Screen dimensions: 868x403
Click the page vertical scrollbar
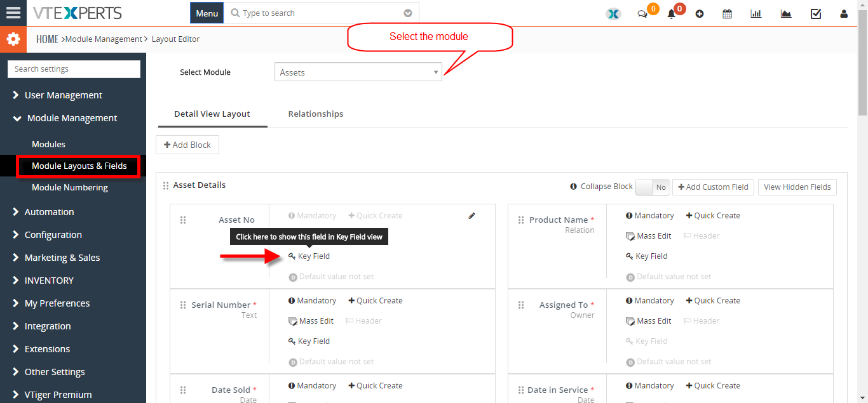pos(862,63)
